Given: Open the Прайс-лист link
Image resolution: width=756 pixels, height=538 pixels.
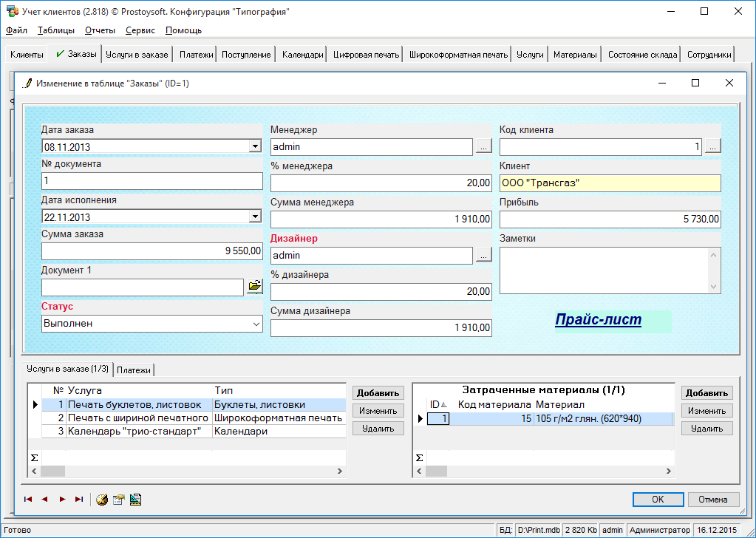Looking at the screenshot, I should (599, 319).
